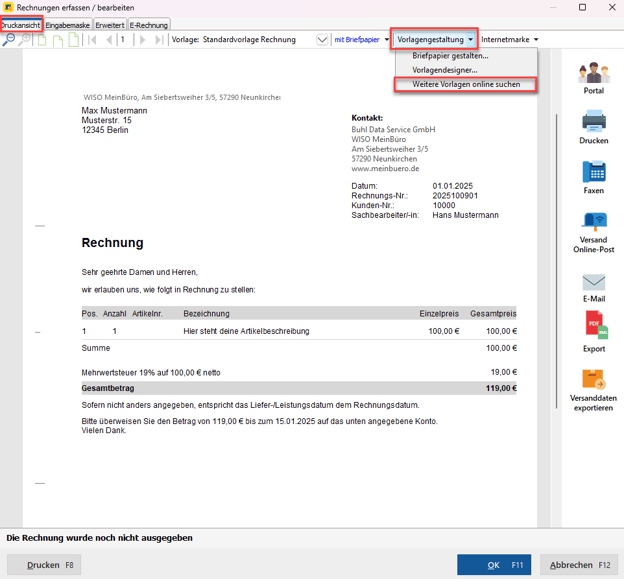624x579 pixels.
Task: Select the medium page view icon
Action: (x=58, y=40)
